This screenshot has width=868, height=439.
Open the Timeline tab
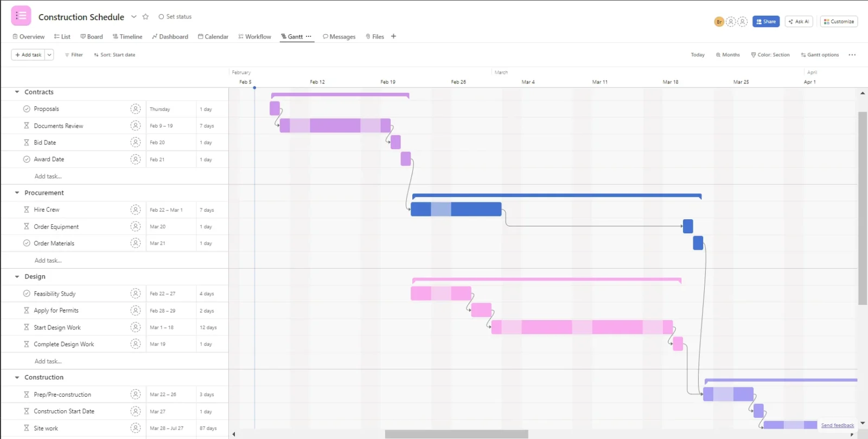click(x=127, y=37)
